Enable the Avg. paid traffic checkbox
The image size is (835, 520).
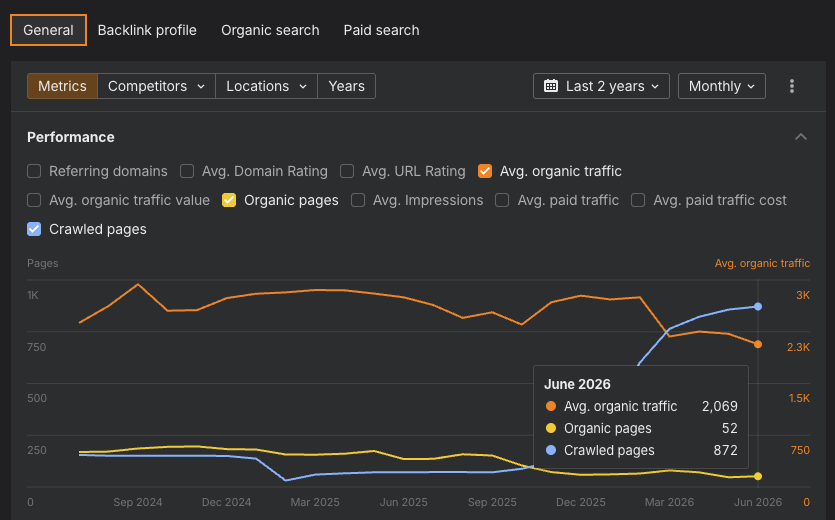(502, 200)
